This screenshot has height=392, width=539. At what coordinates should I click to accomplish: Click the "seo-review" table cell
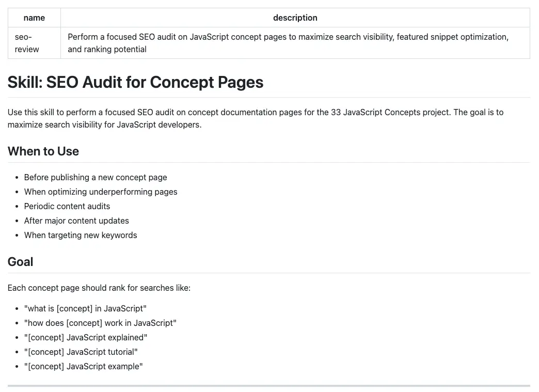tap(27, 43)
